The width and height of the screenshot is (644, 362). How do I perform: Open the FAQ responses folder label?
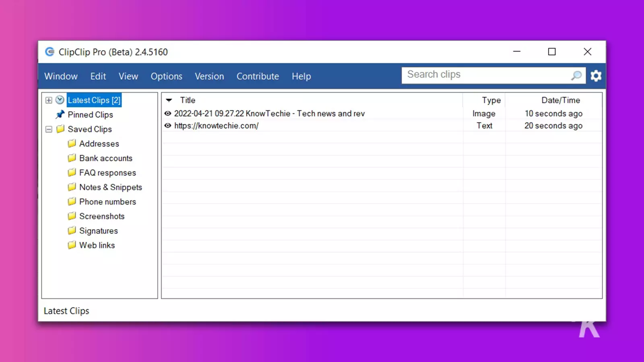[x=107, y=173]
